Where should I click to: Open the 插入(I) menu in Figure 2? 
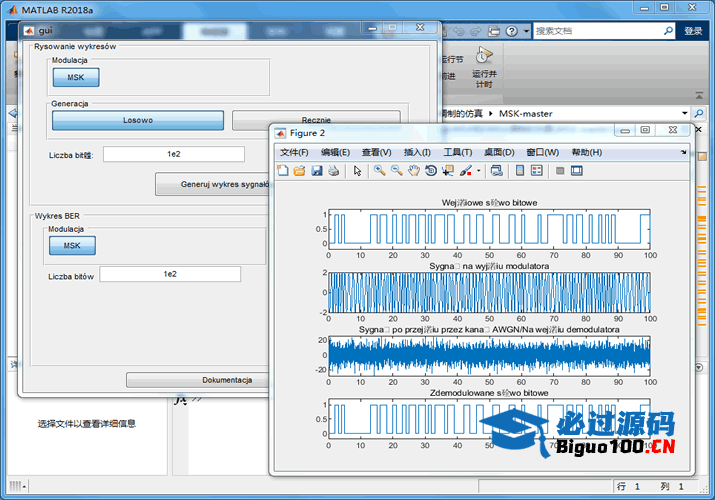click(417, 152)
